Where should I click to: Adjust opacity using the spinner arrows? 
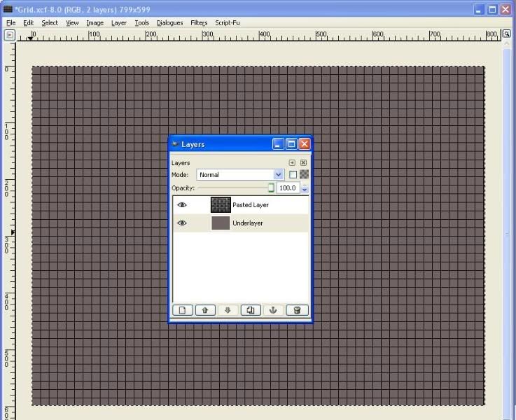305,188
